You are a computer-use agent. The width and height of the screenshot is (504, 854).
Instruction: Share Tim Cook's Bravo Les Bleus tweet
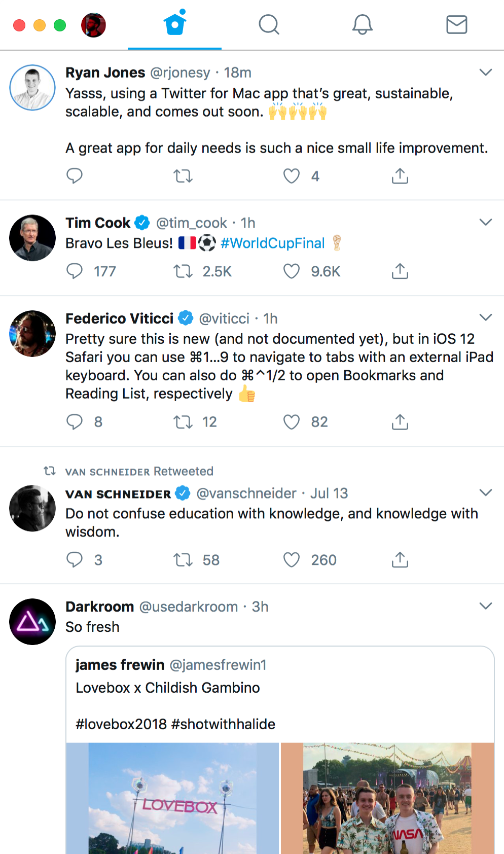click(x=400, y=271)
